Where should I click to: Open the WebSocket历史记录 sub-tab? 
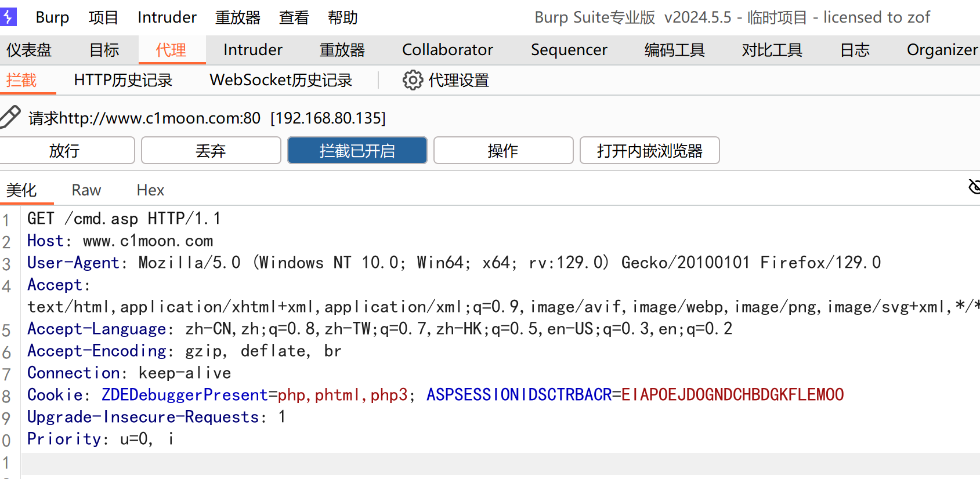(281, 80)
